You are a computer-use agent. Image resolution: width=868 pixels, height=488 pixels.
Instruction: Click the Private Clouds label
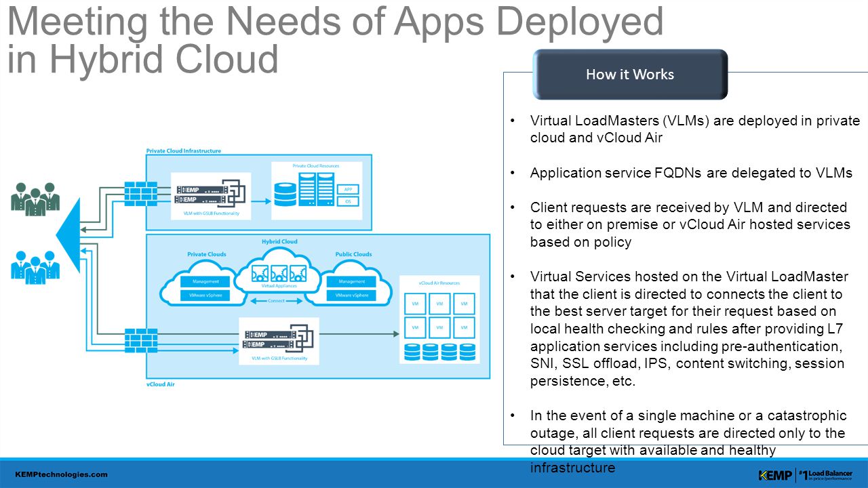207,254
